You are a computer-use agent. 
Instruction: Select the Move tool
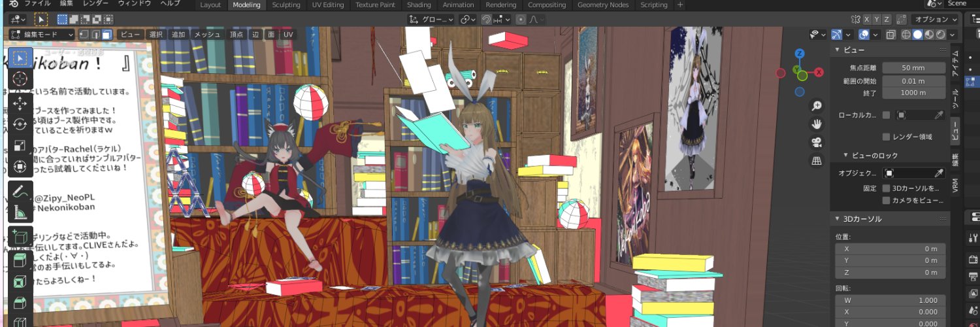[x=20, y=103]
